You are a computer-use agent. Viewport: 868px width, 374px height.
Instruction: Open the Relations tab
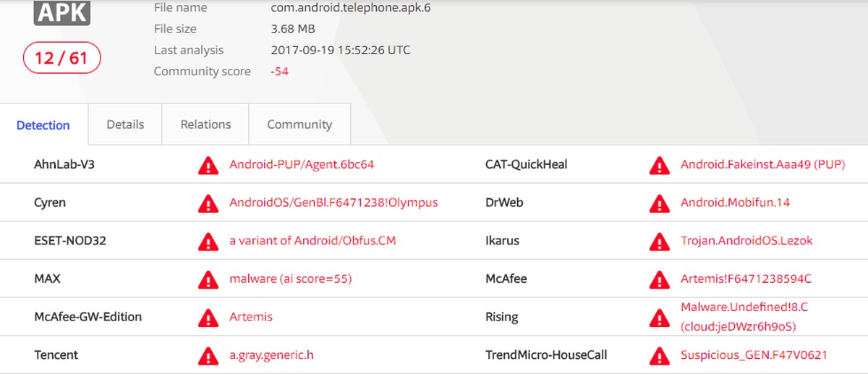pyautogui.click(x=205, y=124)
